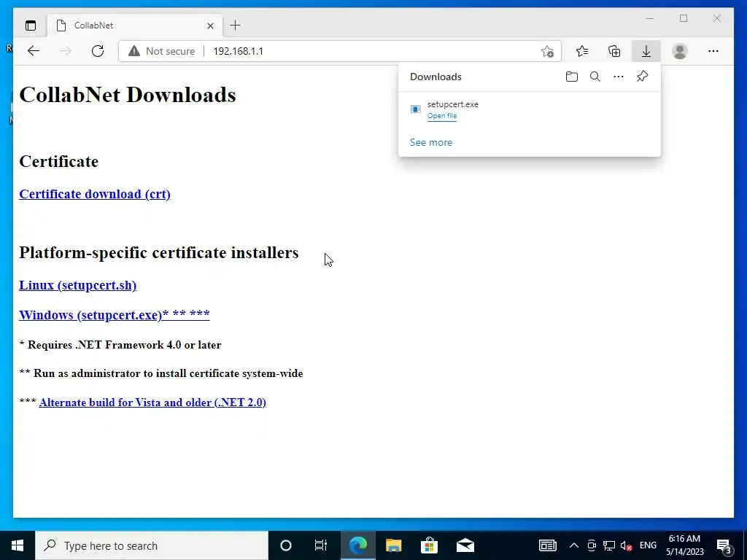747x560 pixels.
Task: Click the taskbar search box
Action: point(152,545)
